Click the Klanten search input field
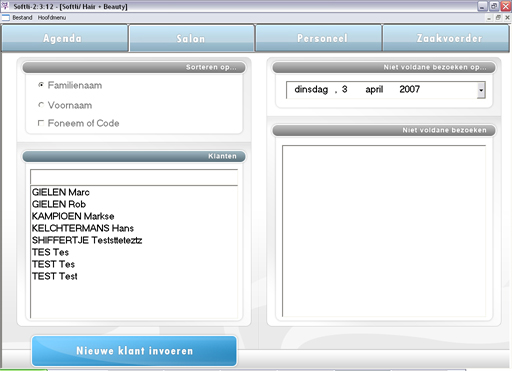The width and height of the screenshot is (512, 371). [x=134, y=177]
